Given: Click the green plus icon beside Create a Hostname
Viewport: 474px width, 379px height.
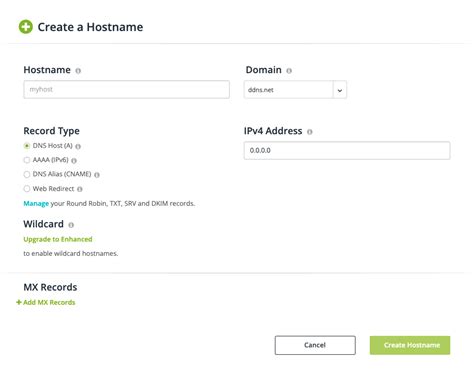Looking at the screenshot, I should 26,27.
